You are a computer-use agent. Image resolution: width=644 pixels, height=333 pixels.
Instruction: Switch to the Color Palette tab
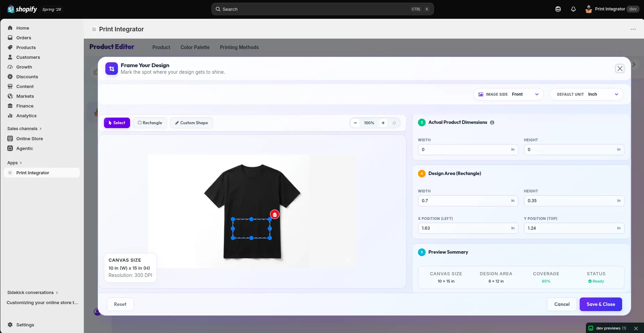coord(195,47)
